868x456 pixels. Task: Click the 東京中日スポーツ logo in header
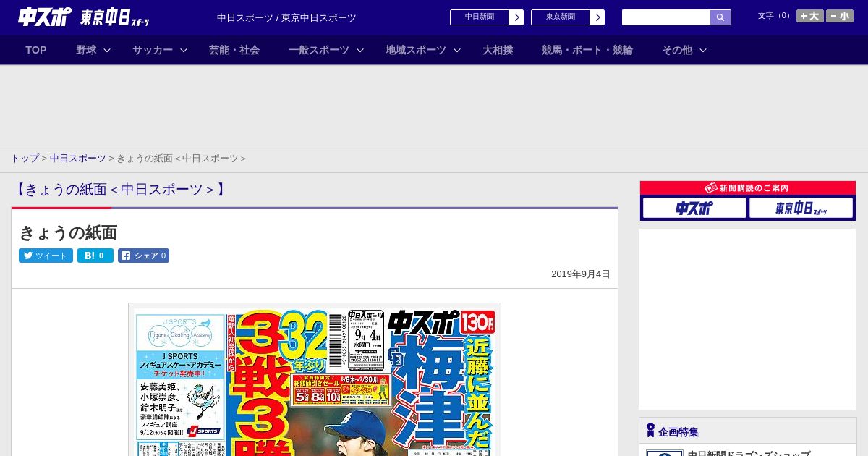point(114,17)
